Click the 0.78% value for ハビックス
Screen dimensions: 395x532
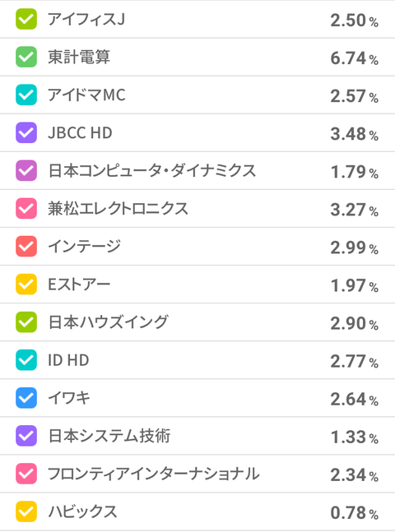[354, 513]
